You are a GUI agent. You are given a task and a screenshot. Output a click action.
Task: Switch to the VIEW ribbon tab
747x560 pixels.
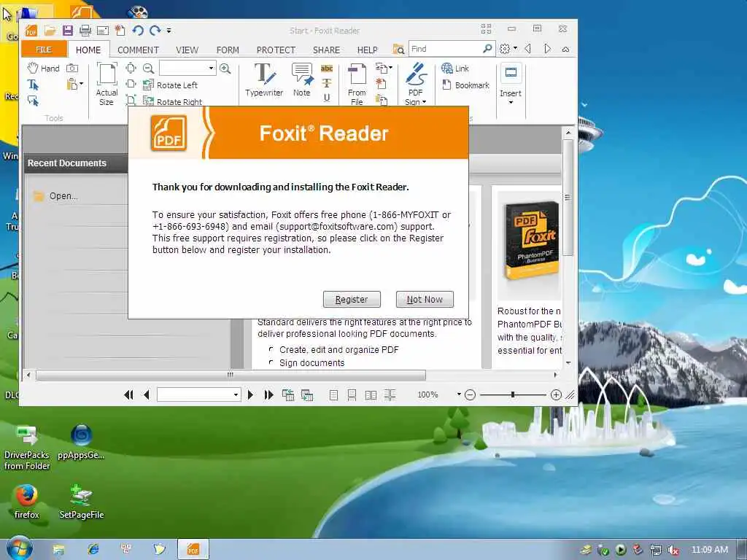tap(187, 50)
